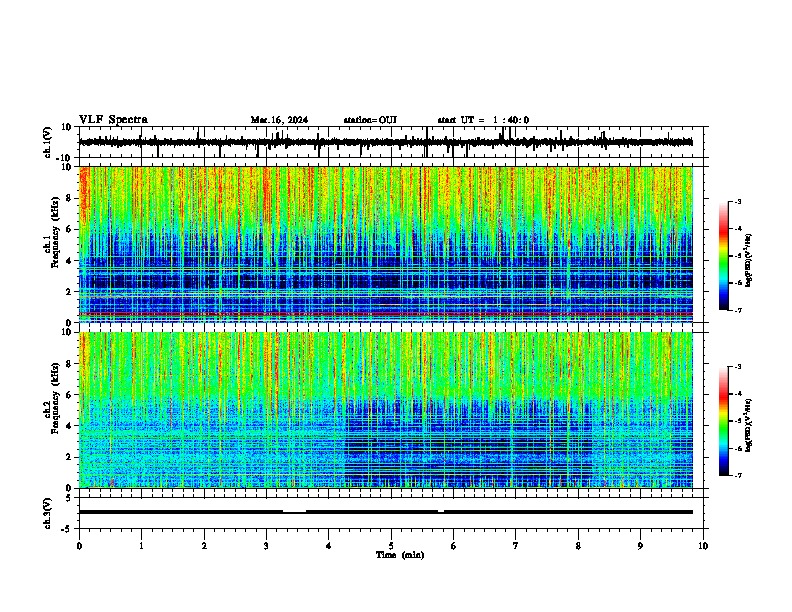Click the ch.3 voltage trace panel
Screen dimensions: 792x612
(391, 513)
